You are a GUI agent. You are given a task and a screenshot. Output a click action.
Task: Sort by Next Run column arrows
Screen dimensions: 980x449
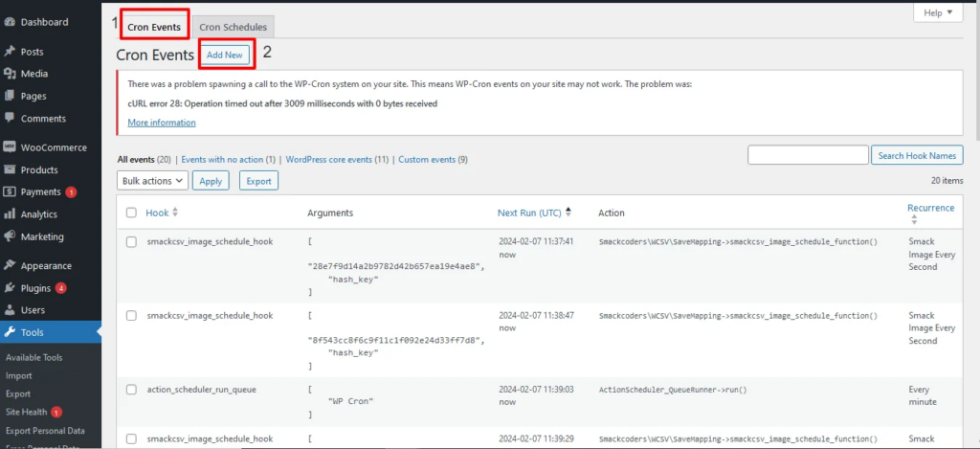(x=568, y=213)
